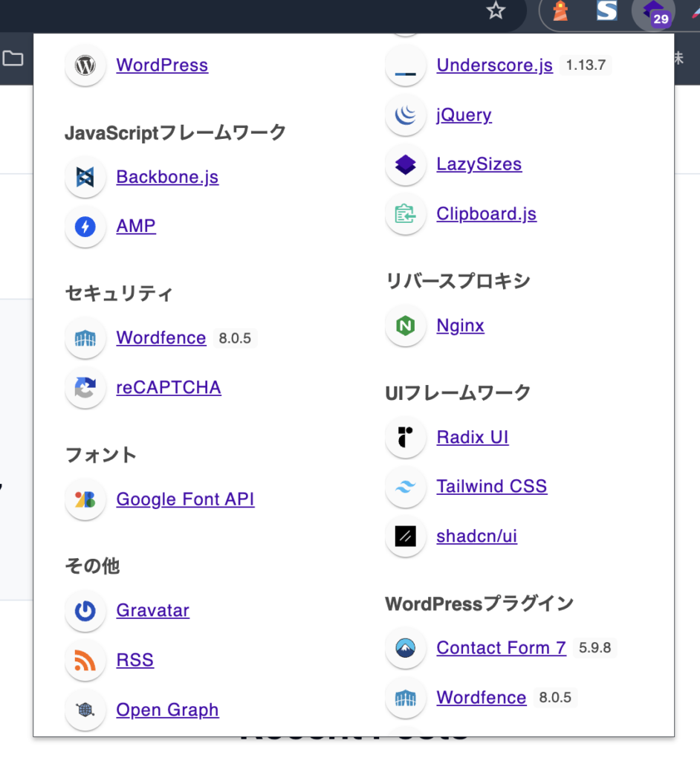The width and height of the screenshot is (700, 761).
Task: Open the Contact Form 7 link
Action: pos(502,647)
